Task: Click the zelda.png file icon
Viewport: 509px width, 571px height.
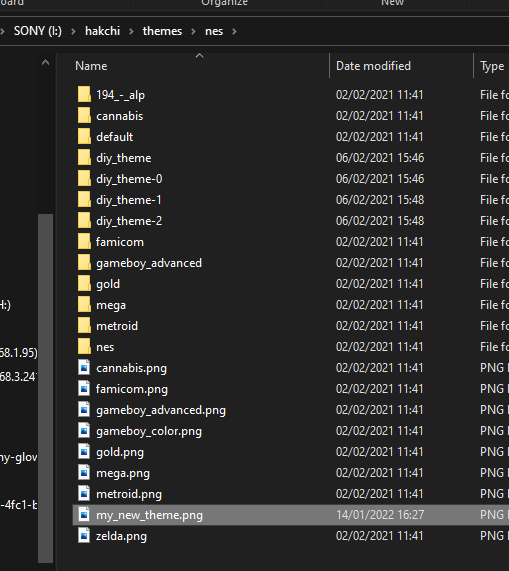Action: [x=84, y=536]
